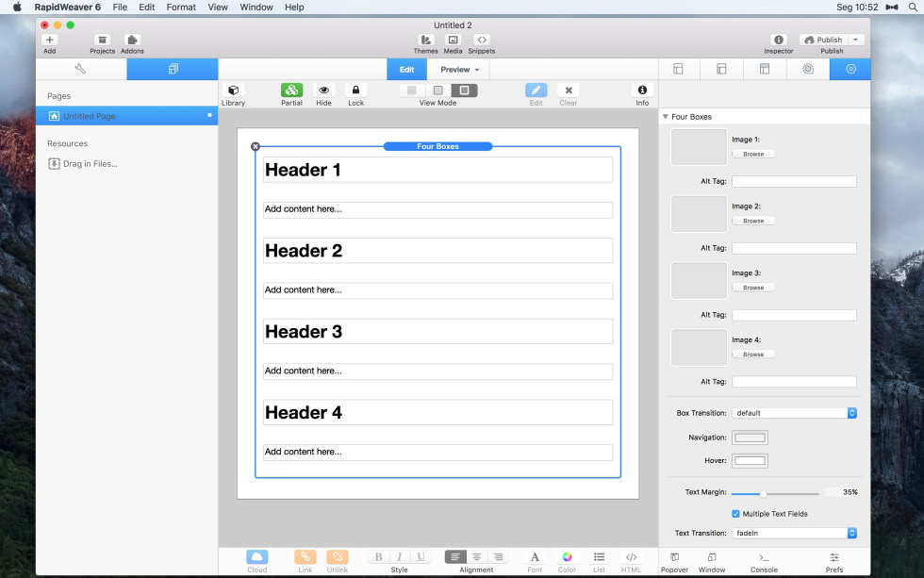Viewport: 924px width, 578px height.
Task: Uncheck Multiple Text Fields checkbox
Action: pos(735,514)
